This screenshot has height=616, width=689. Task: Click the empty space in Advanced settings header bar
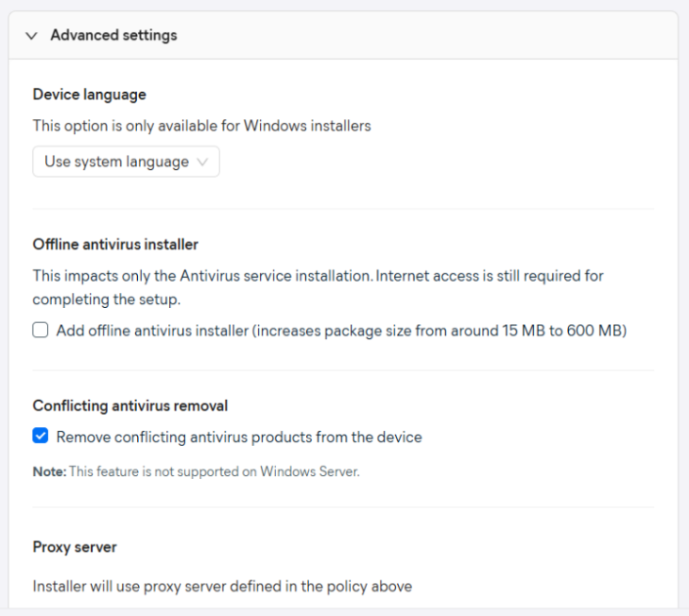pyautogui.click(x=422, y=36)
